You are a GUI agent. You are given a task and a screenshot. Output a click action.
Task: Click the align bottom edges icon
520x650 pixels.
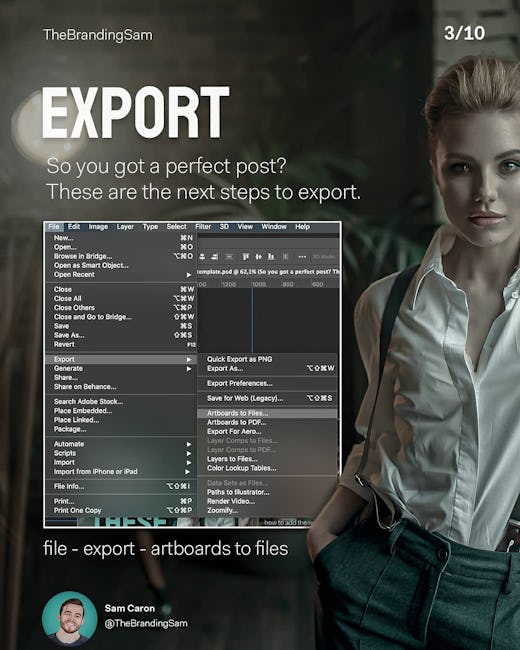pyautogui.click(x=271, y=257)
